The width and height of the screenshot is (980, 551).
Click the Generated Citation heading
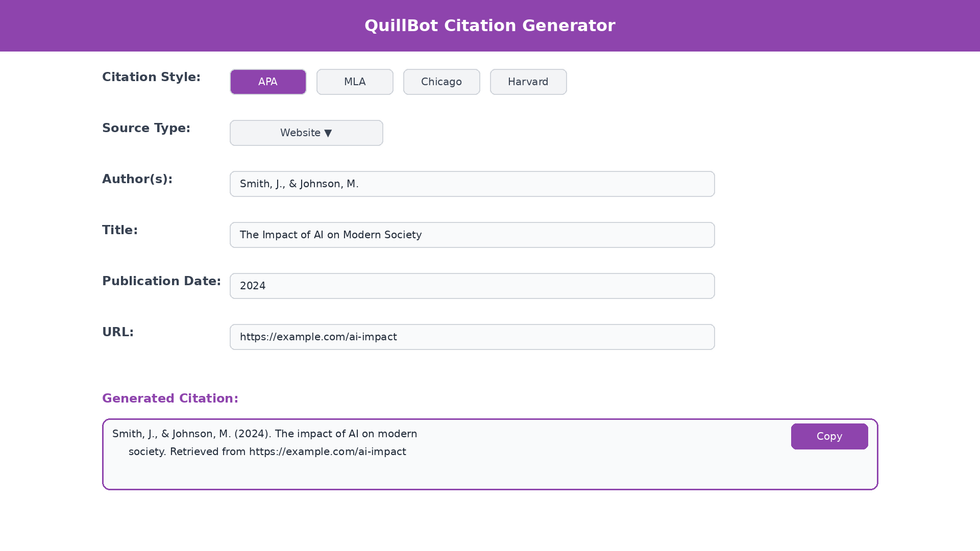[x=170, y=398]
